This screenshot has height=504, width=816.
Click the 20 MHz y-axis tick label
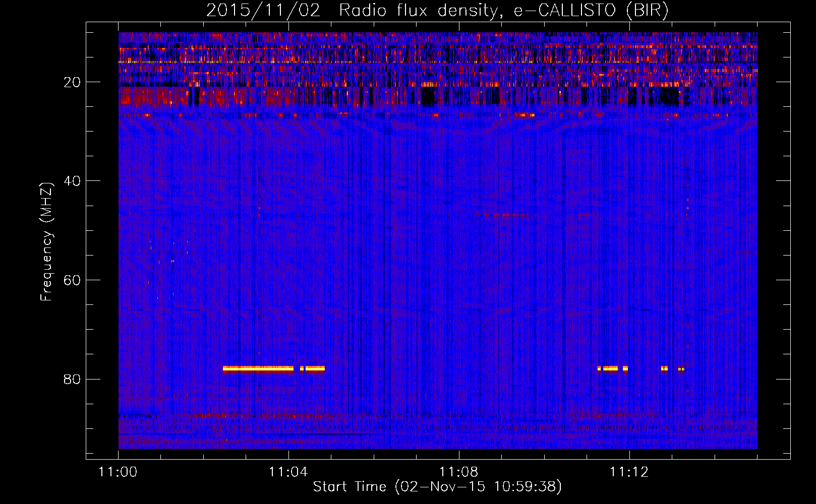72,82
